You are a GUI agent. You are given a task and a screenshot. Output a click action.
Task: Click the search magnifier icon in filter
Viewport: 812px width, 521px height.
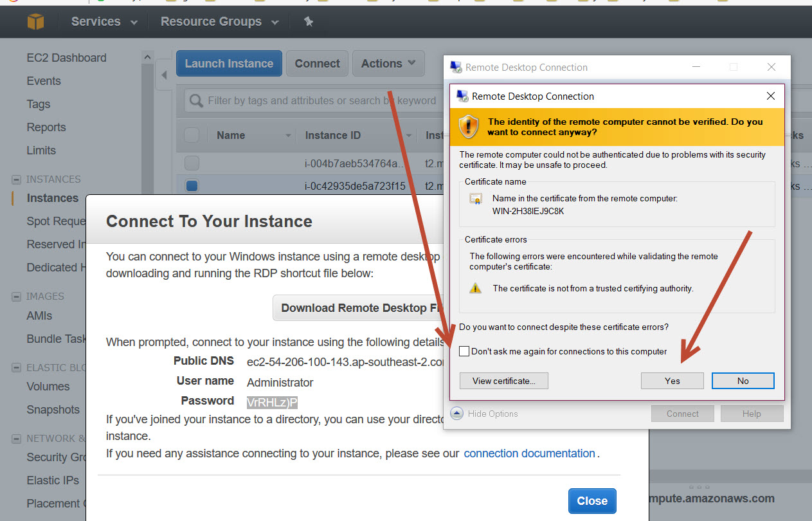click(195, 101)
